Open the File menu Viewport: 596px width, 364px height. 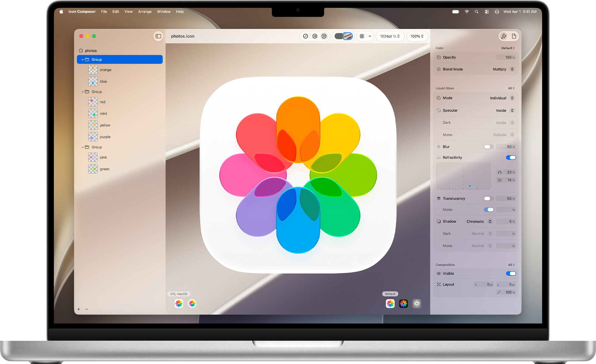(x=104, y=12)
